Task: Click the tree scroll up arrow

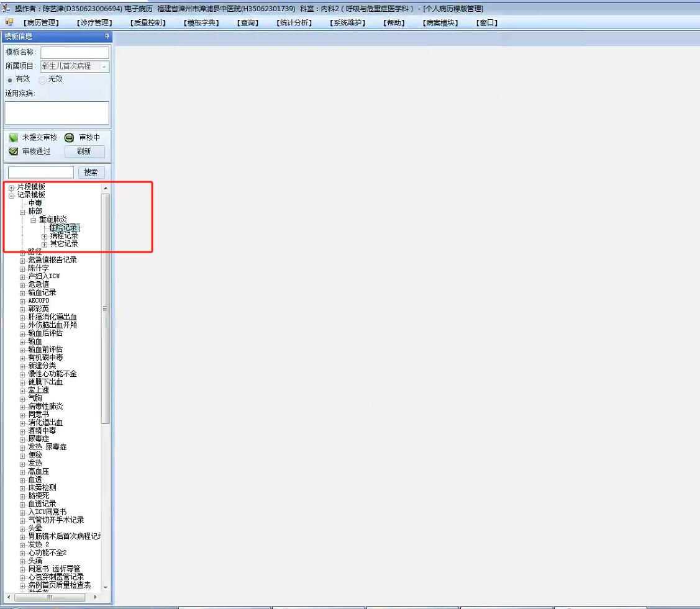Action: pyautogui.click(x=106, y=188)
